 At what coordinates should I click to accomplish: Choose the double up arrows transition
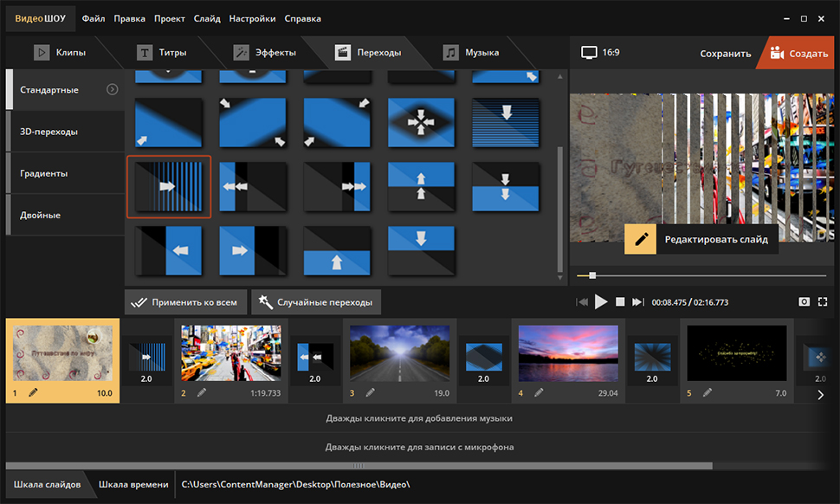[x=421, y=186]
